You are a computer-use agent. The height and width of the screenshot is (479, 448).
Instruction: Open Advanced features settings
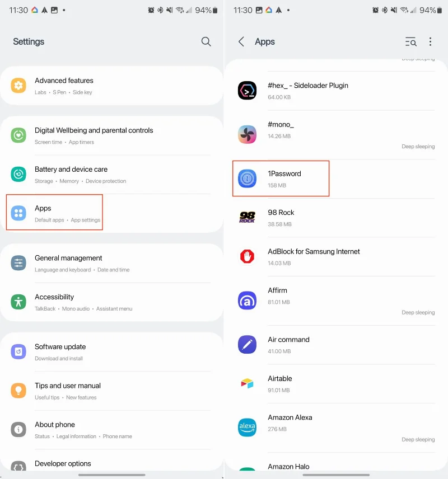click(64, 86)
